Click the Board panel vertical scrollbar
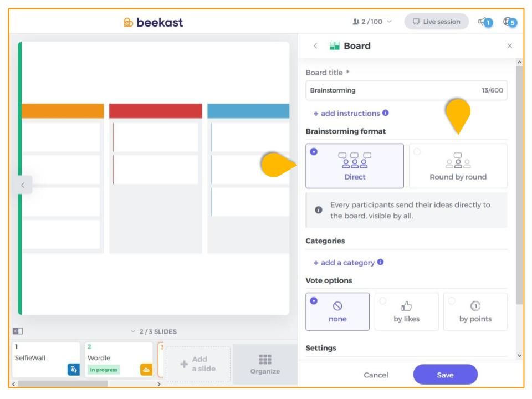The width and height of the screenshot is (532, 399). pyautogui.click(x=519, y=185)
